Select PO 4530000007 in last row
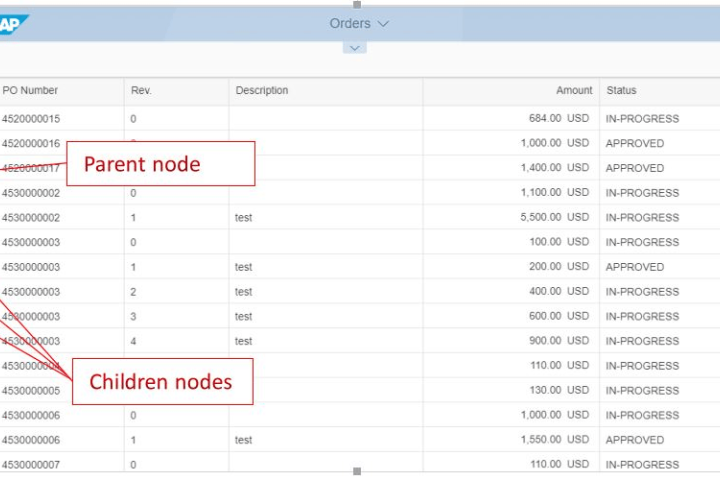The height and width of the screenshot is (480, 720). click(x=31, y=465)
